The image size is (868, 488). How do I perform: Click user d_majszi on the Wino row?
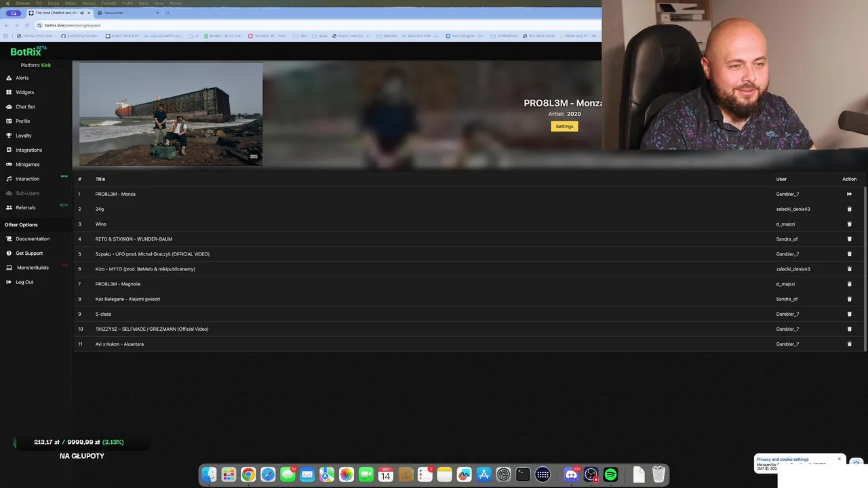(x=785, y=224)
